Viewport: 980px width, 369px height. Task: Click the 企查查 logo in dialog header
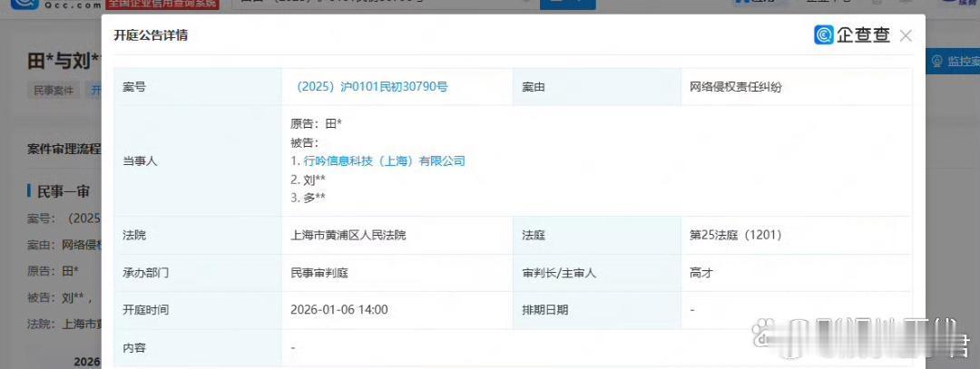[852, 35]
